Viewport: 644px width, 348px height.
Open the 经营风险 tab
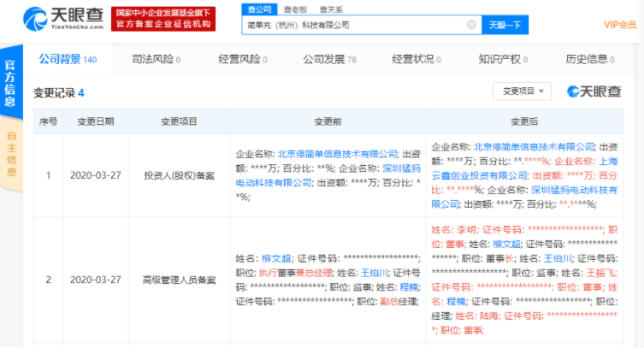click(242, 59)
